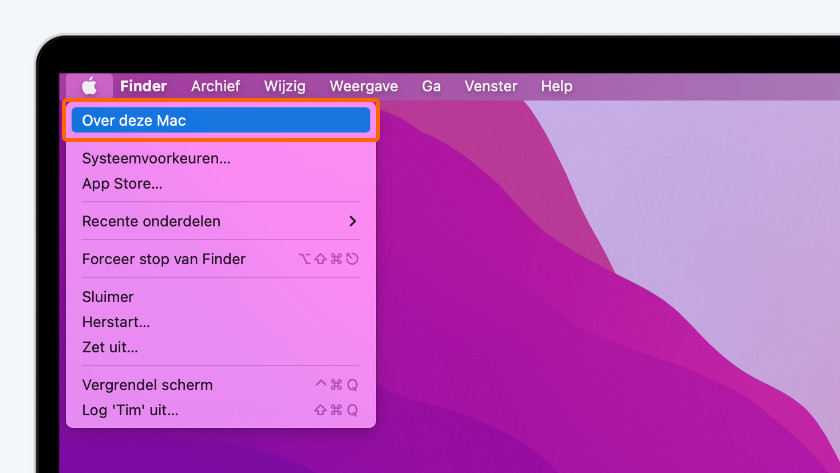
Task: Select Herstart... to restart
Action: pos(221,322)
